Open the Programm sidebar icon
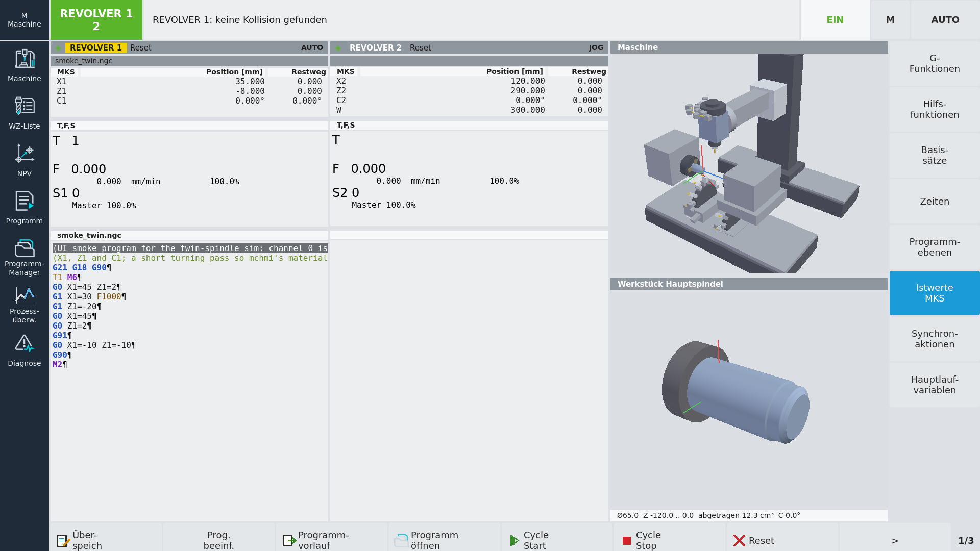This screenshot has height=551, width=980. click(24, 201)
